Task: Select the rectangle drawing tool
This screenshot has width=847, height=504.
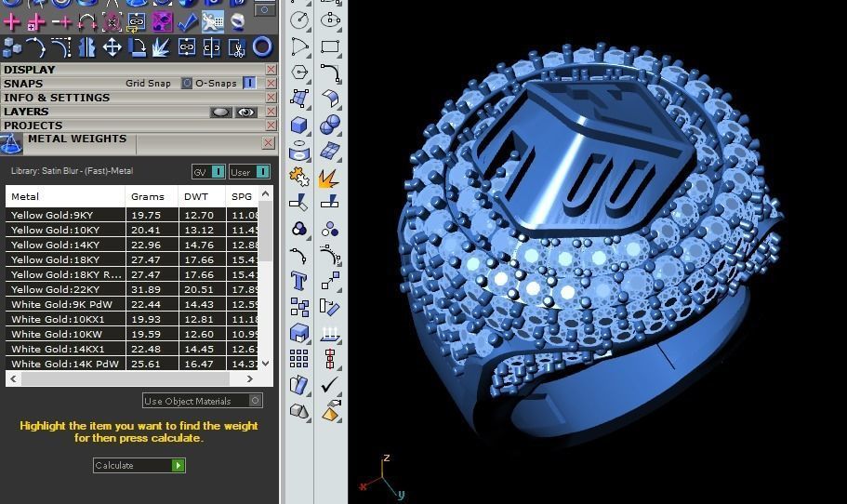Action: 330,46
